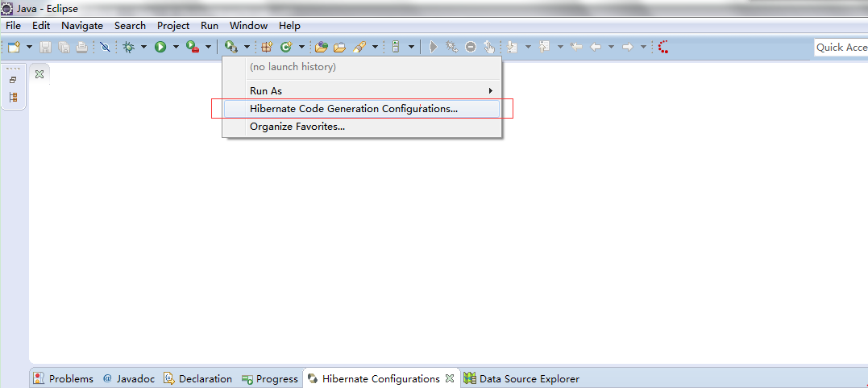Expand the Next Annotation dropdown arrow
Screen dimensions: 868x388
coord(528,47)
